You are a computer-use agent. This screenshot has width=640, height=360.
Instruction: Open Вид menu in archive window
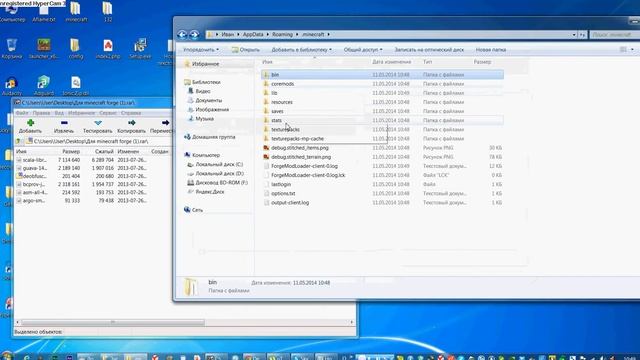coord(59,113)
